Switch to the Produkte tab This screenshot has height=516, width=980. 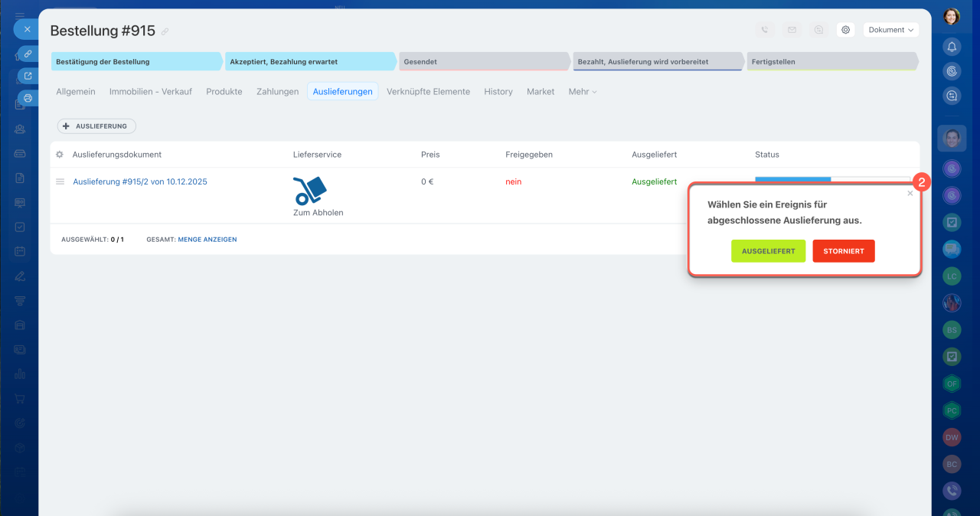(x=224, y=92)
